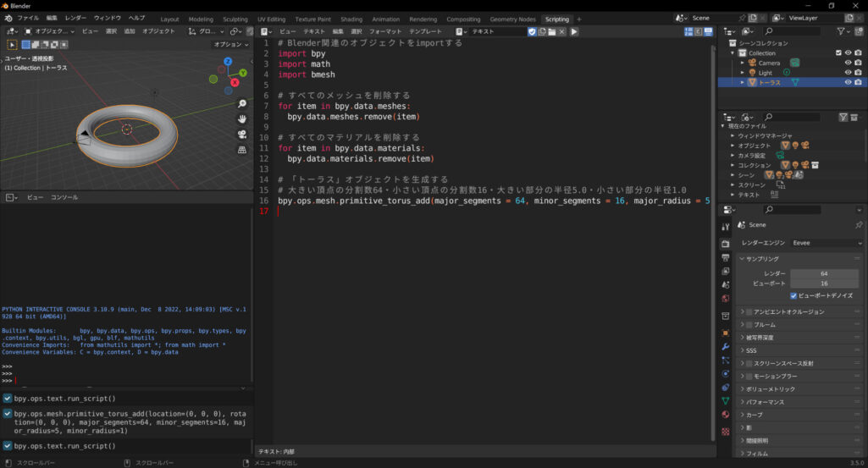Open the Object Data green triangle tab
Viewport: 868px width, 468px height.
[726, 400]
